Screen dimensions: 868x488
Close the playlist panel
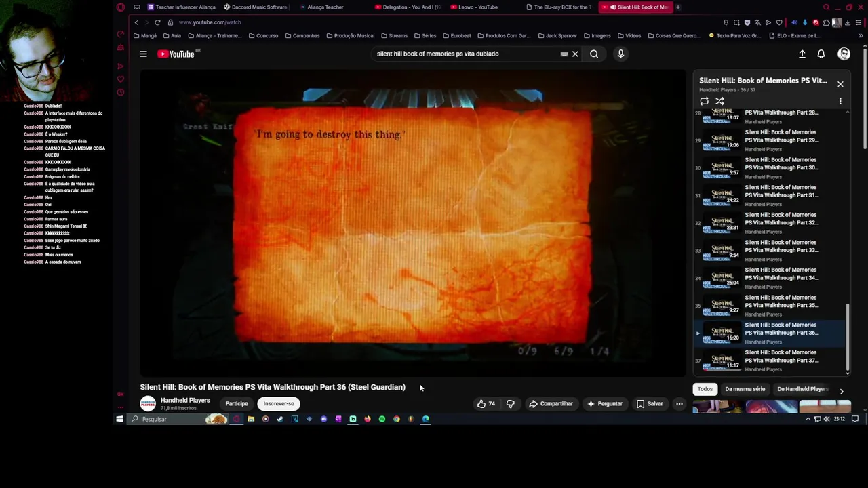click(x=840, y=84)
